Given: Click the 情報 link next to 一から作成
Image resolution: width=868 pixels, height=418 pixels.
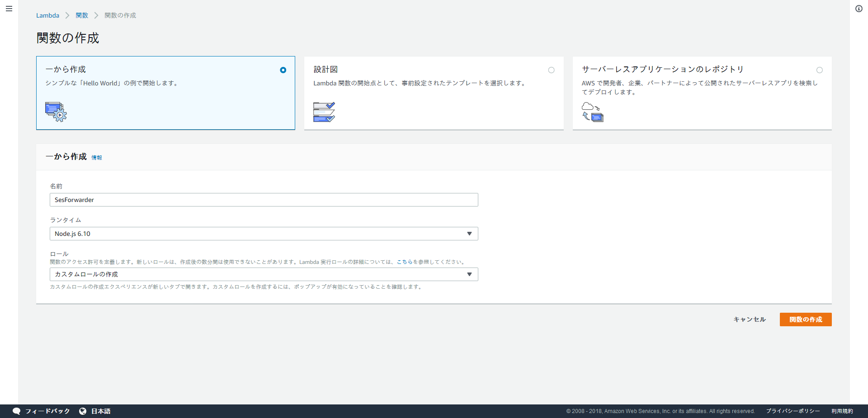Looking at the screenshot, I should coord(97,158).
